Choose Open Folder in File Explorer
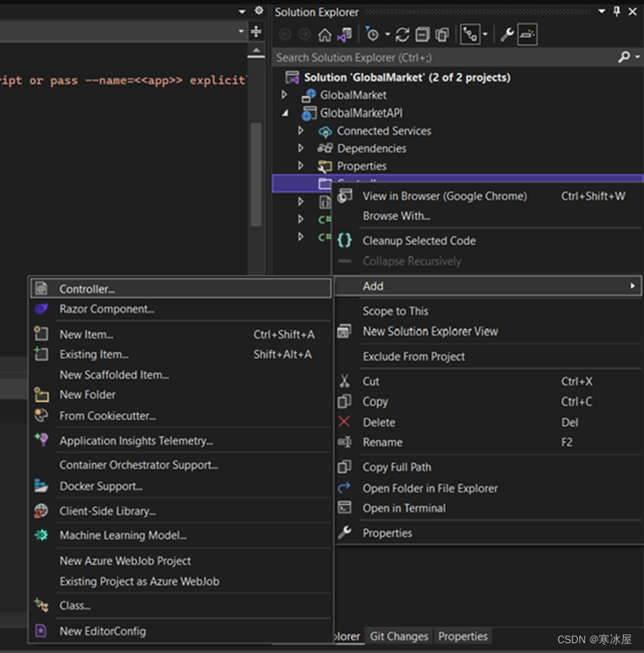 488,488
